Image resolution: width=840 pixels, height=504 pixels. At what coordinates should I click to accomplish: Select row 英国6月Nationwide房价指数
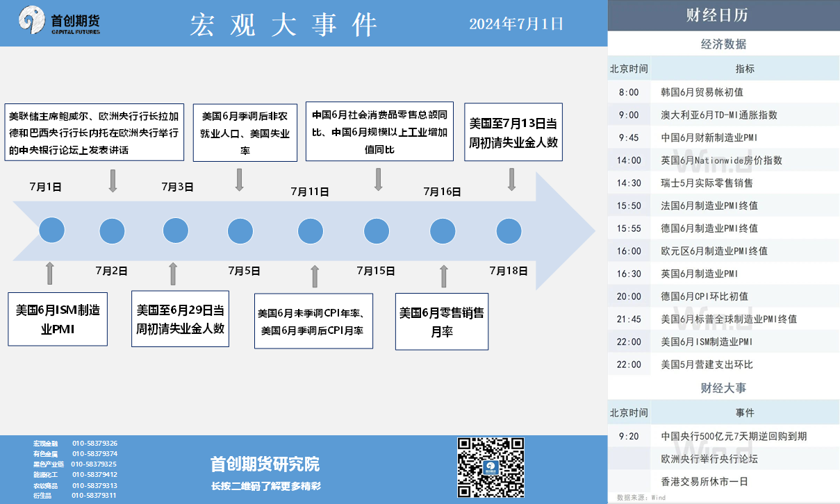(724, 160)
